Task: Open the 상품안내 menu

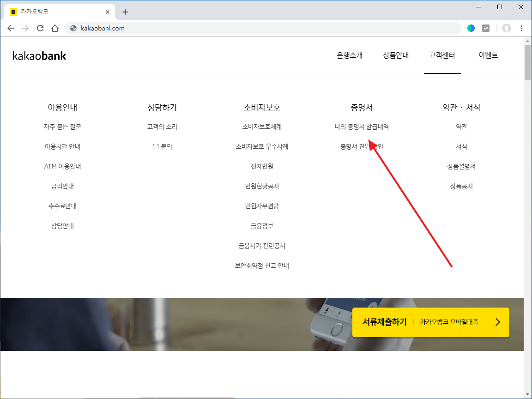Action: point(396,55)
